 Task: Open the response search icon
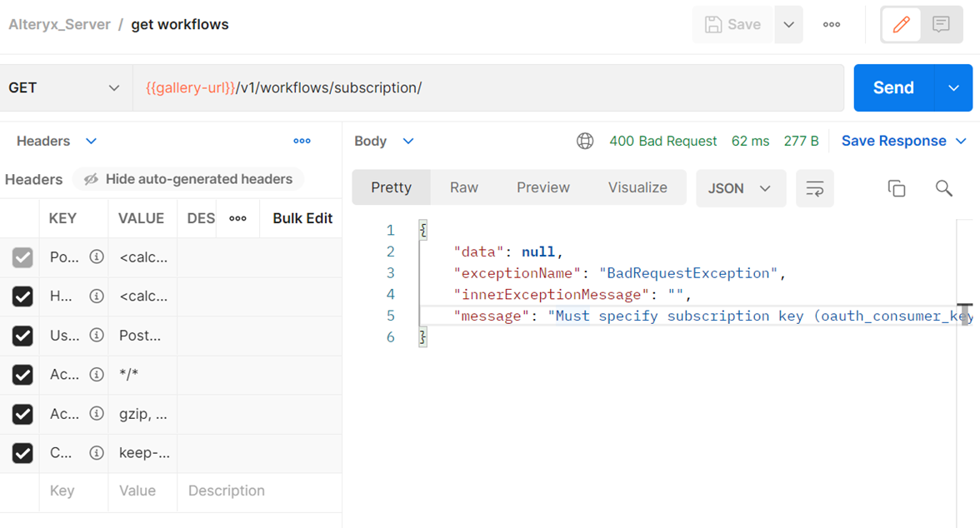pyautogui.click(x=943, y=188)
